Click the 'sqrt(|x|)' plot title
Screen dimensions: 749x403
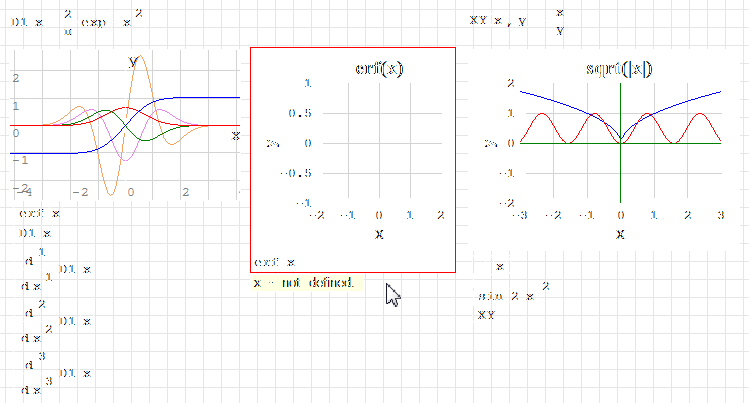point(620,68)
